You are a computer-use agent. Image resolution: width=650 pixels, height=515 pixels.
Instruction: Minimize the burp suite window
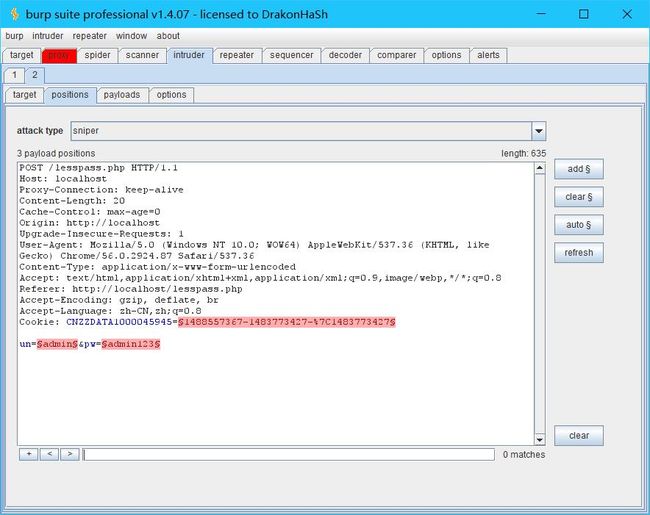pyautogui.click(x=541, y=14)
